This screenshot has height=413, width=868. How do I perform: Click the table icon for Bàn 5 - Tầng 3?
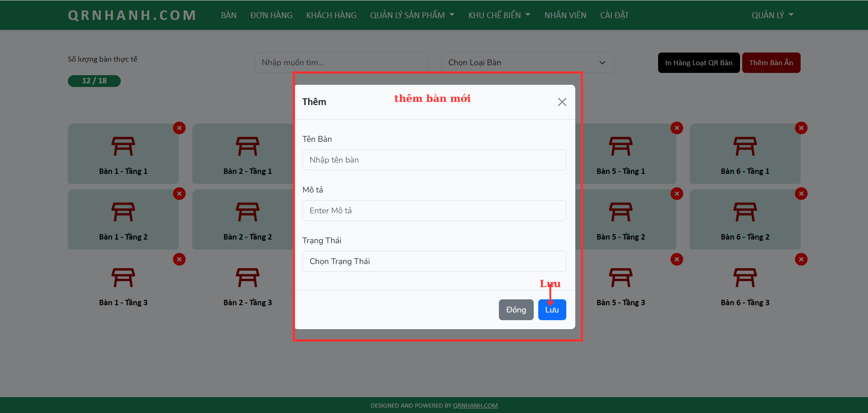[621, 278]
